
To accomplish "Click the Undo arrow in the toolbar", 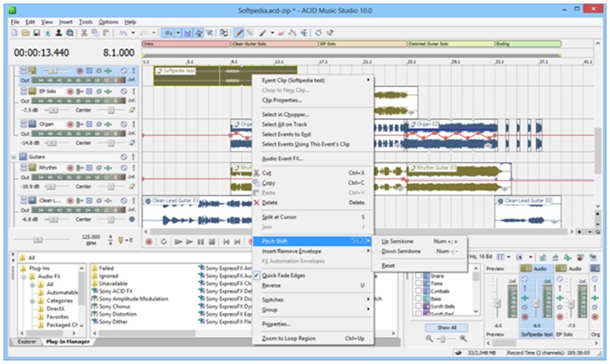I will tap(123, 33).
